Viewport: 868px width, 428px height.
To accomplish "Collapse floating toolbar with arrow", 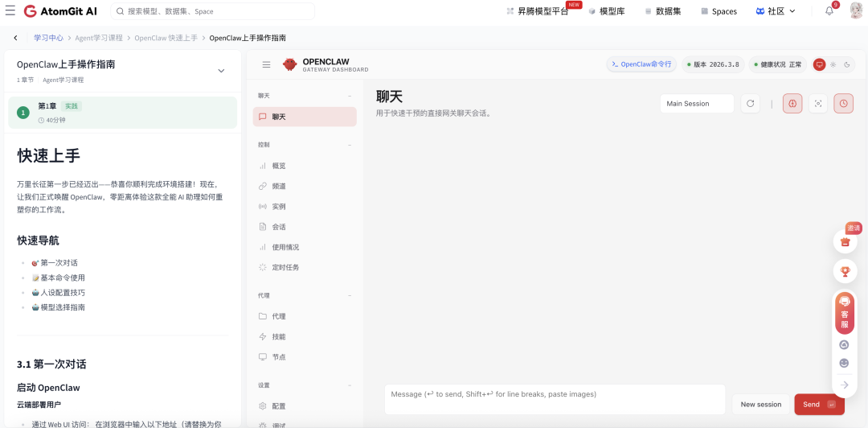I will [844, 385].
